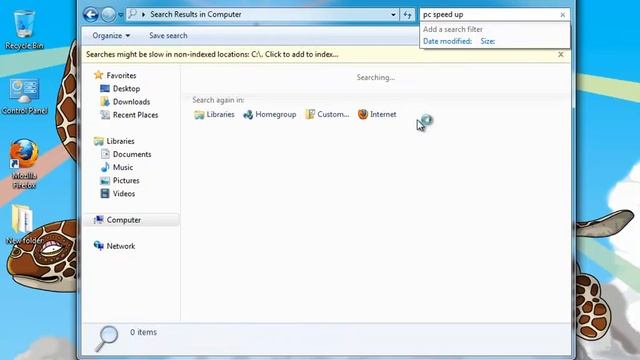Select Recycle Bin on the desktop
The height and width of the screenshot is (360, 640).
tap(24, 30)
